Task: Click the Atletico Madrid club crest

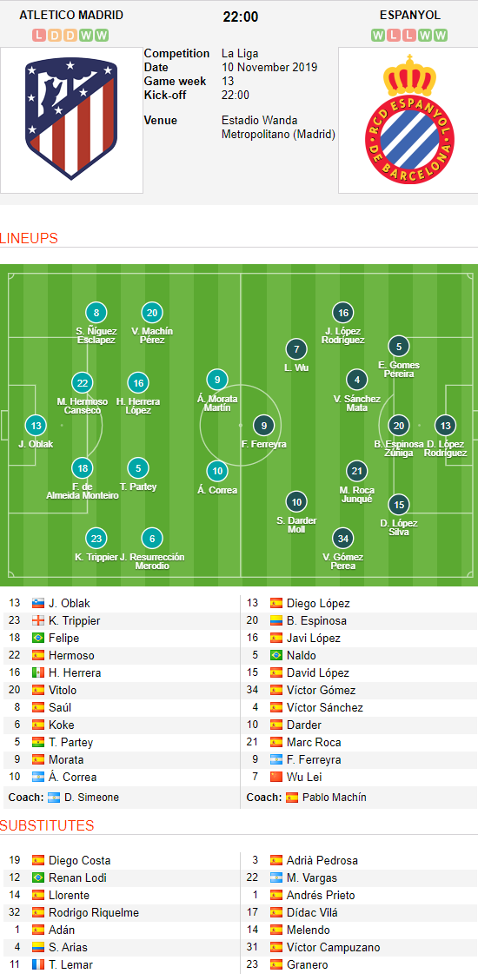Action: click(70, 120)
